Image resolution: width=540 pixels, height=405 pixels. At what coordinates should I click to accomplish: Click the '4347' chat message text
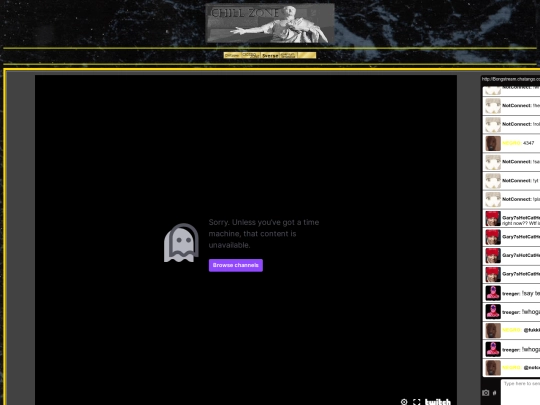pyautogui.click(x=528, y=143)
